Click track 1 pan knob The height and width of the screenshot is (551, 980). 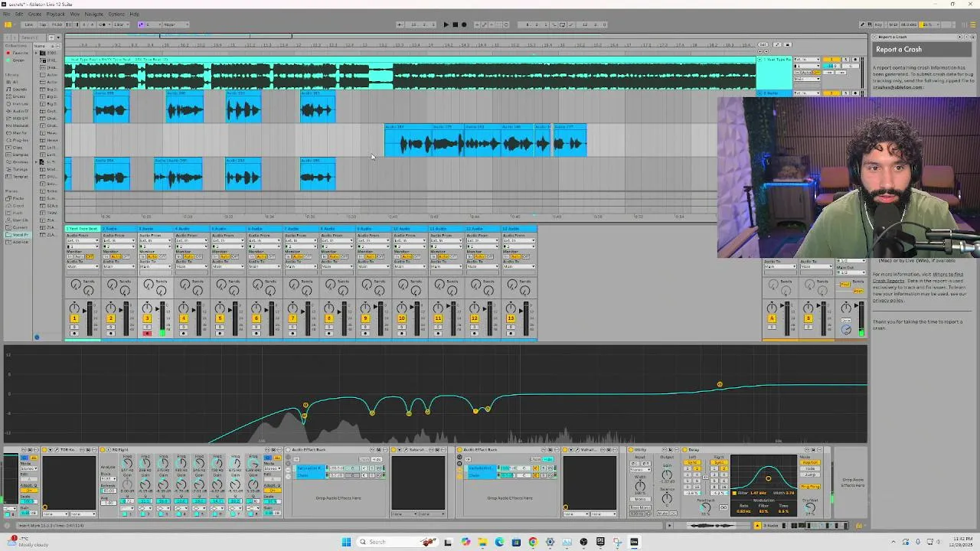coord(74,308)
